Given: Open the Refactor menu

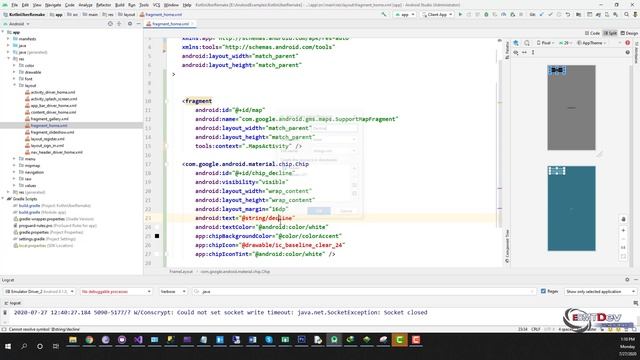Looking at the screenshot, I should coord(103,5).
